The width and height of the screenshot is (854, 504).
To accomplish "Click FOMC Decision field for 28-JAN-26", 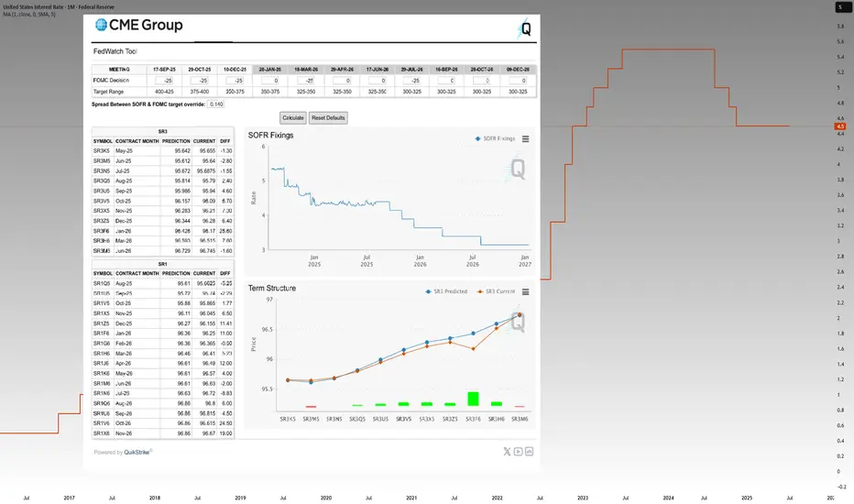I will pyautogui.click(x=270, y=80).
